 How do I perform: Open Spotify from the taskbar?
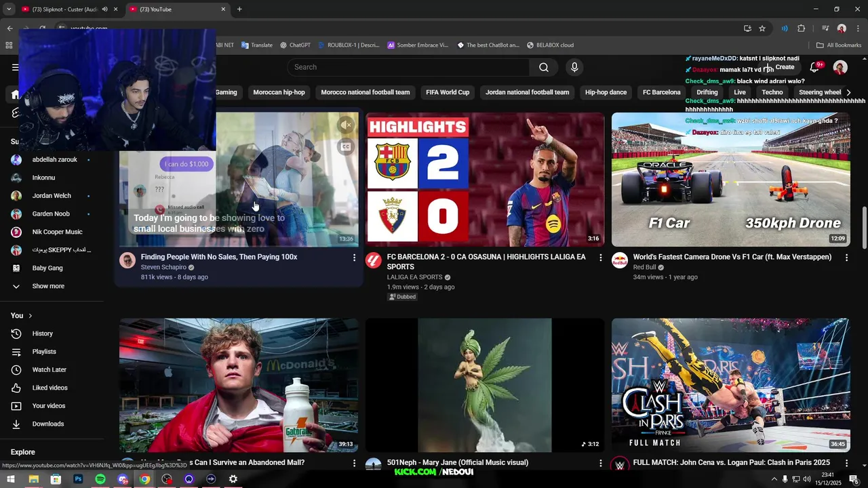click(100, 479)
